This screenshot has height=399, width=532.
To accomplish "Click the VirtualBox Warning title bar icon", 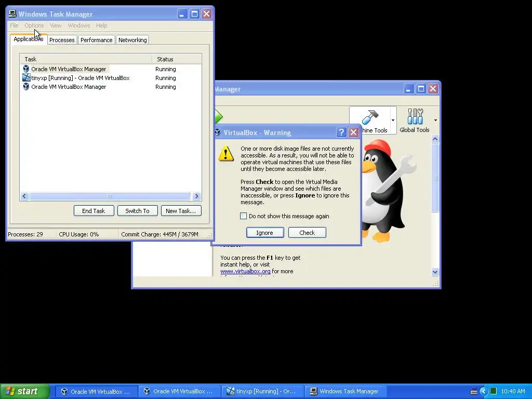I will click(218, 132).
